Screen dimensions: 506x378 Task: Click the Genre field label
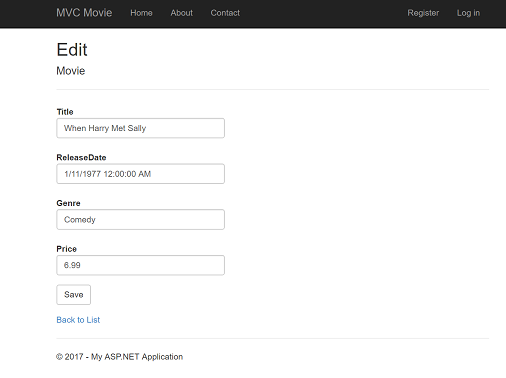(x=68, y=203)
